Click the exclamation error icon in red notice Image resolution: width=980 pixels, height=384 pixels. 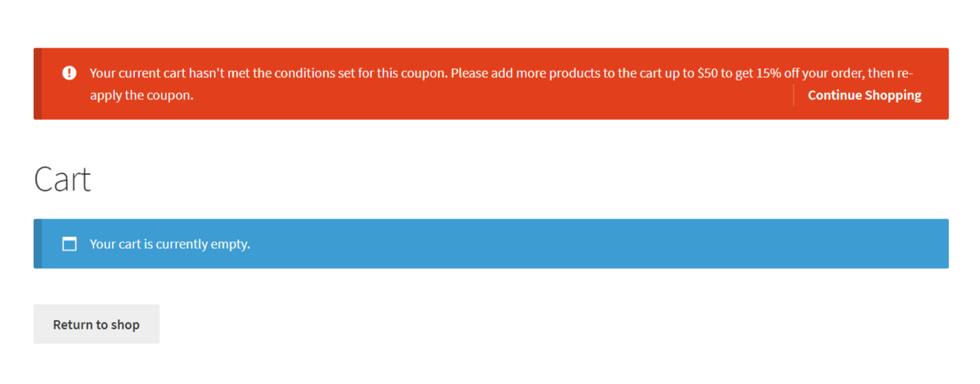coord(69,72)
